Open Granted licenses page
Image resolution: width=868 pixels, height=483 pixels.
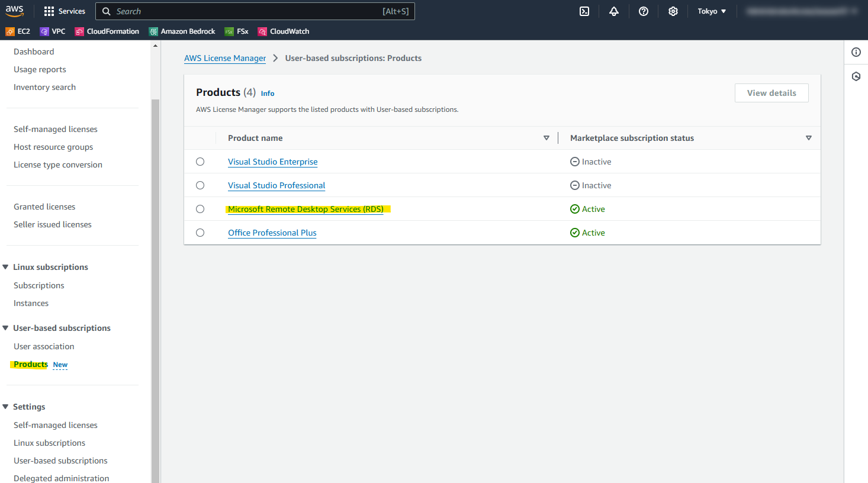[x=44, y=207]
